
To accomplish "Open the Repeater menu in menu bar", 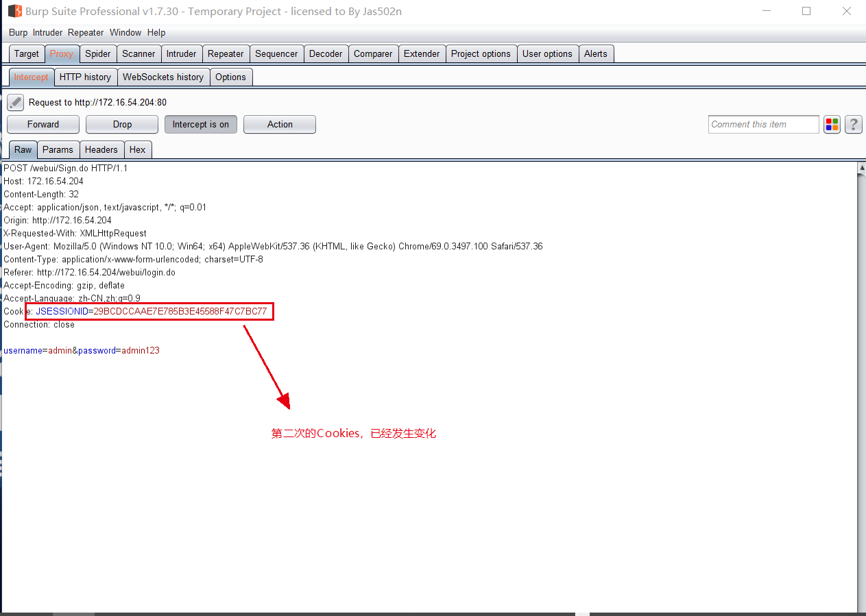I will click(86, 32).
